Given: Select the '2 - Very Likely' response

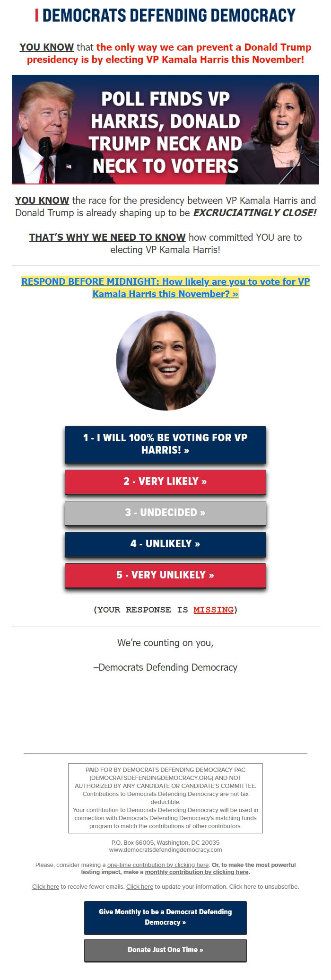Looking at the screenshot, I should 165,481.
